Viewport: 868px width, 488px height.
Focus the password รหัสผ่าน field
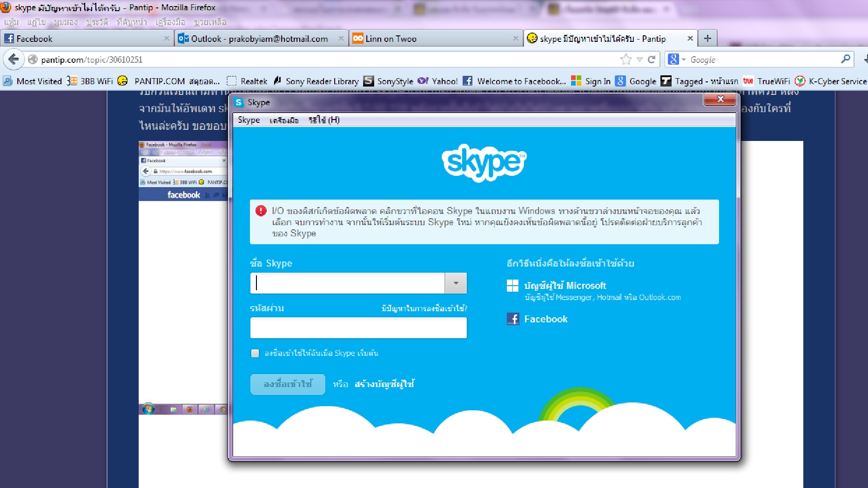[358, 328]
